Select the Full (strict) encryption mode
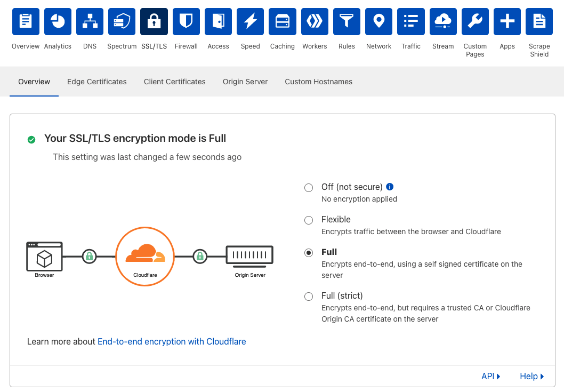The width and height of the screenshot is (564, 392). tap(308, 296)
